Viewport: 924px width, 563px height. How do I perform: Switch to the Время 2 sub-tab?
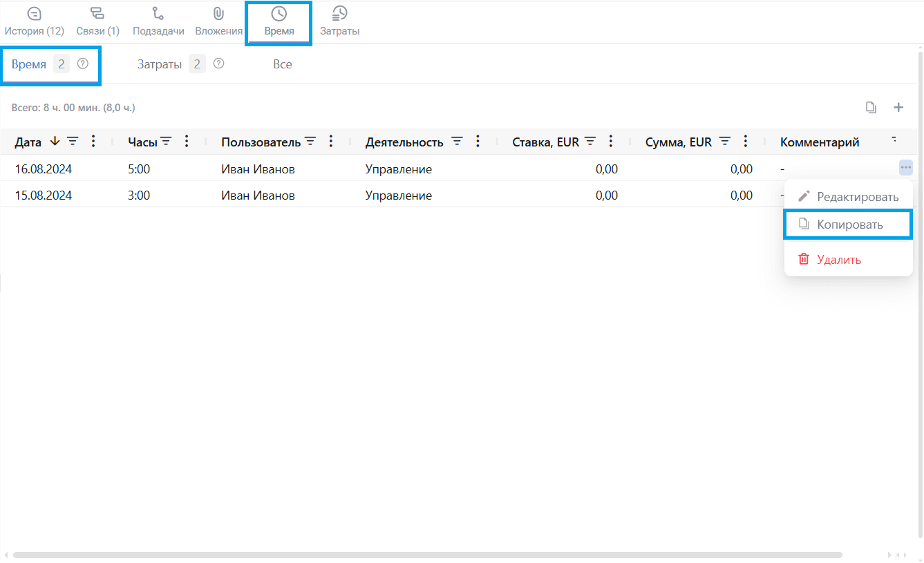[50, 65]
